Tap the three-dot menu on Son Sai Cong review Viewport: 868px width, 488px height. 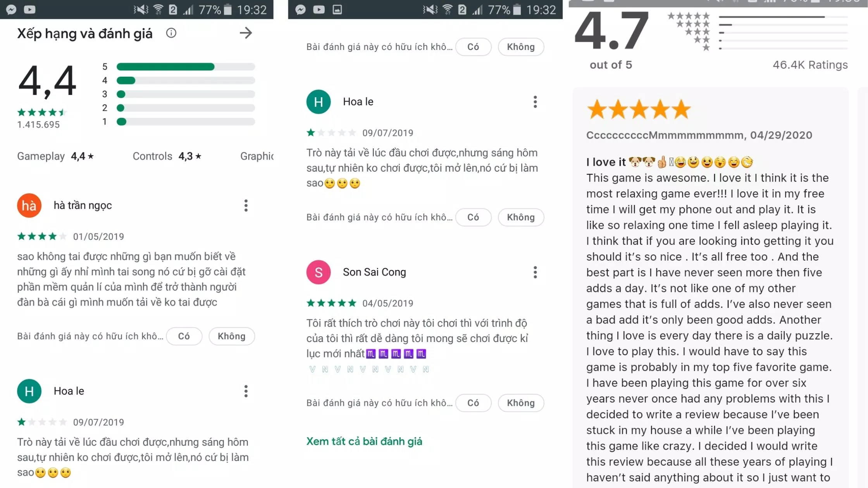click(x=535, y=272)
